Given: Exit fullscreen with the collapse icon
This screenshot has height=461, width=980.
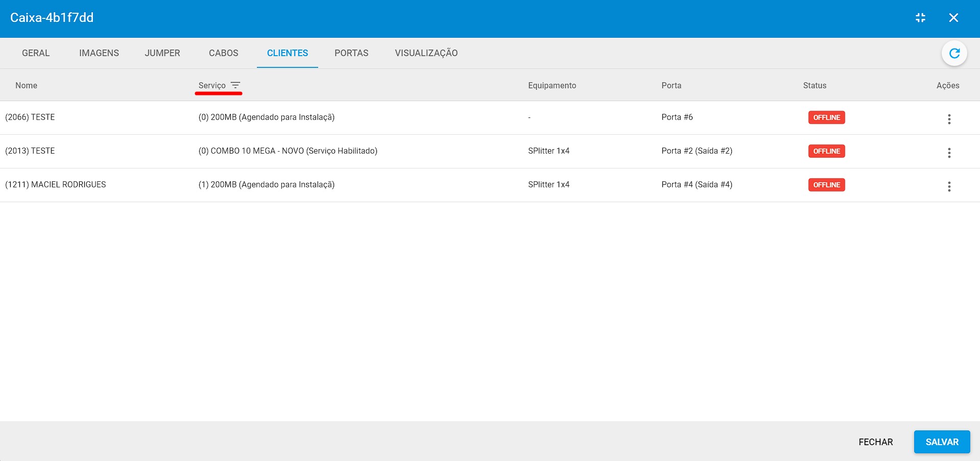Looking at the screenshot, I should [920, 18].
